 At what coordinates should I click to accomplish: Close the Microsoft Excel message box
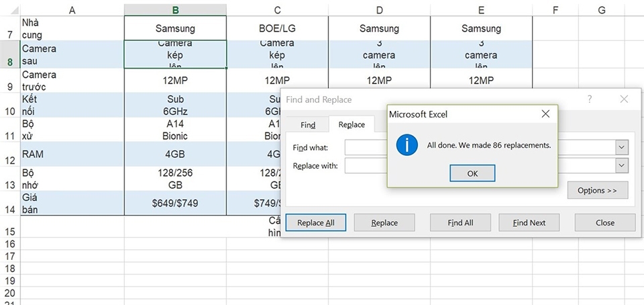pos(545,114)
